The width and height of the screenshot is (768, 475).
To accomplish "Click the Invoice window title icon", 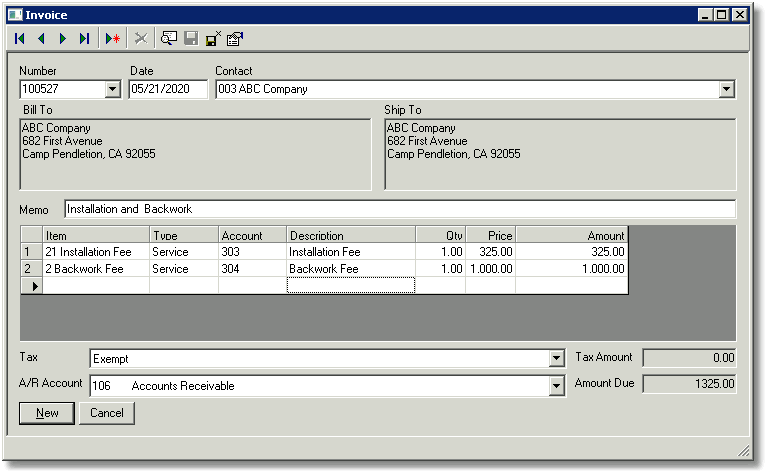I will coord(15,15).
